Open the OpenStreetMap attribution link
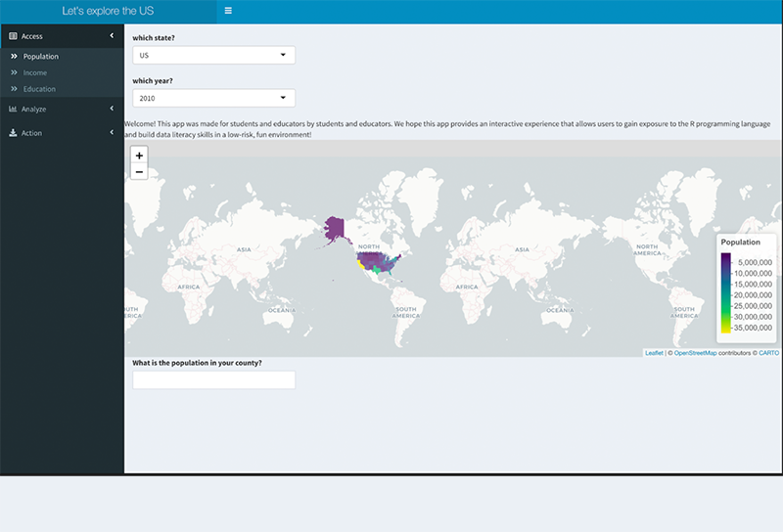 (x=695, y=353)
